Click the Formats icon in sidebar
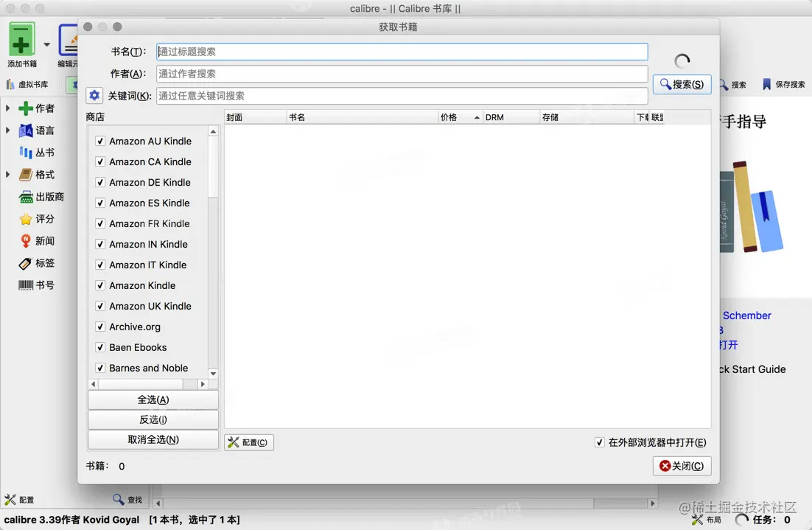Viewport: 812px width, 530px height. (25, 175)
